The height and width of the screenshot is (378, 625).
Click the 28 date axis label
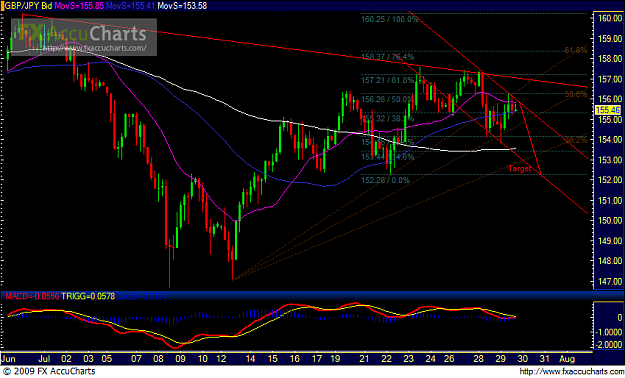(x=479, y=358)
